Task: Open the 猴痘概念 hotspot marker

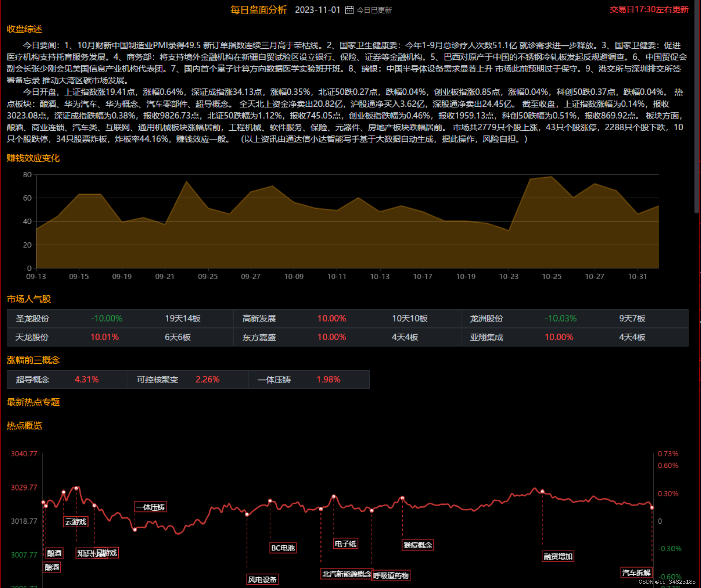Action: pos(418,545)
